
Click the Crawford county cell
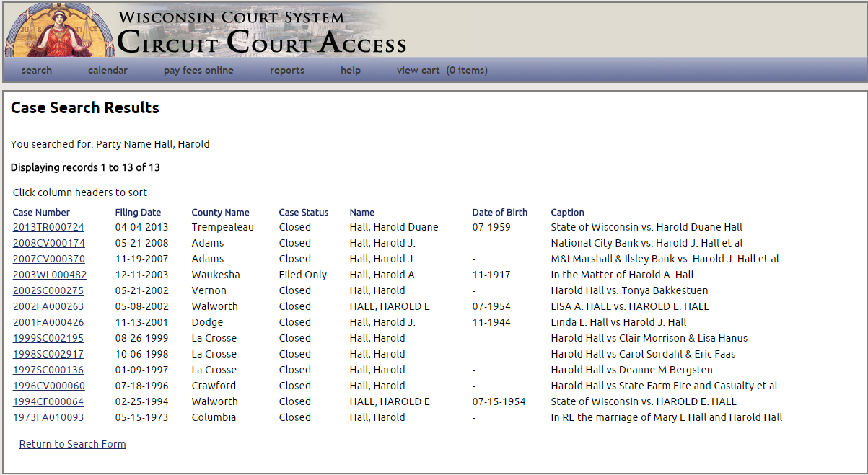[214, 386]
